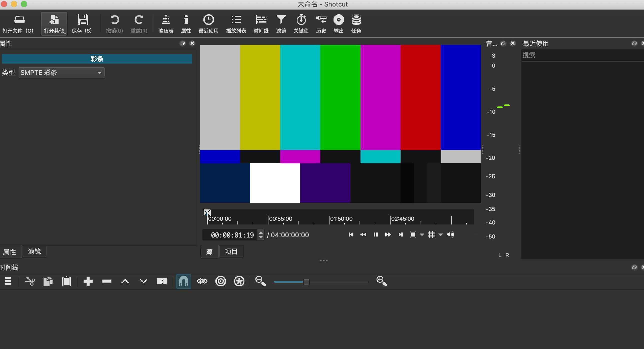Skip to the end of the clip

401,235
